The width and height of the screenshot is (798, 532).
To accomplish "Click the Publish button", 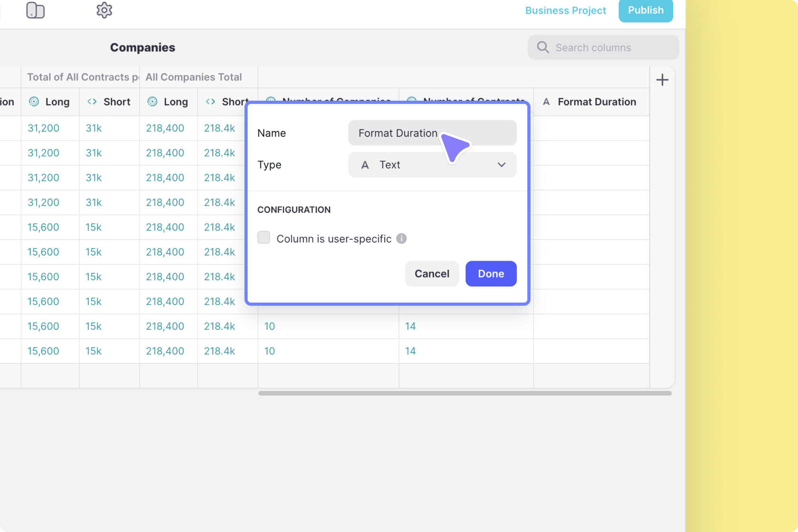I will [645, 10].
